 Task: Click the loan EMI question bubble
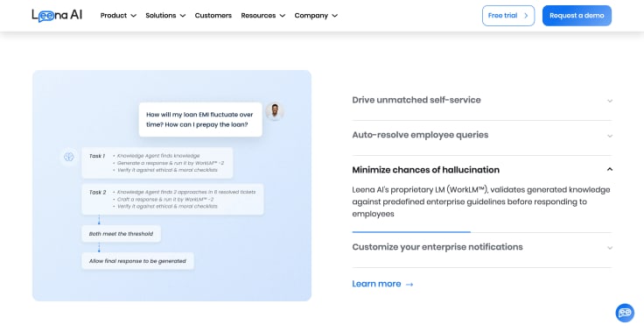[x=200, y=120]
